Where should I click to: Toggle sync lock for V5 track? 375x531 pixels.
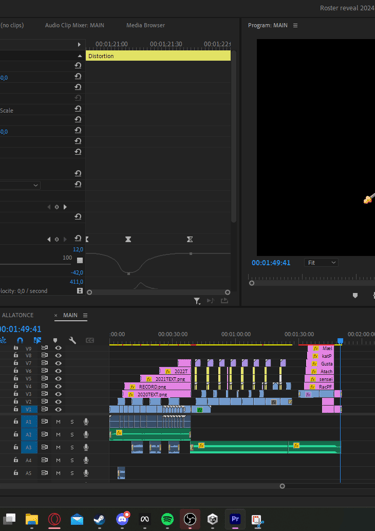(x=44, y=378)
